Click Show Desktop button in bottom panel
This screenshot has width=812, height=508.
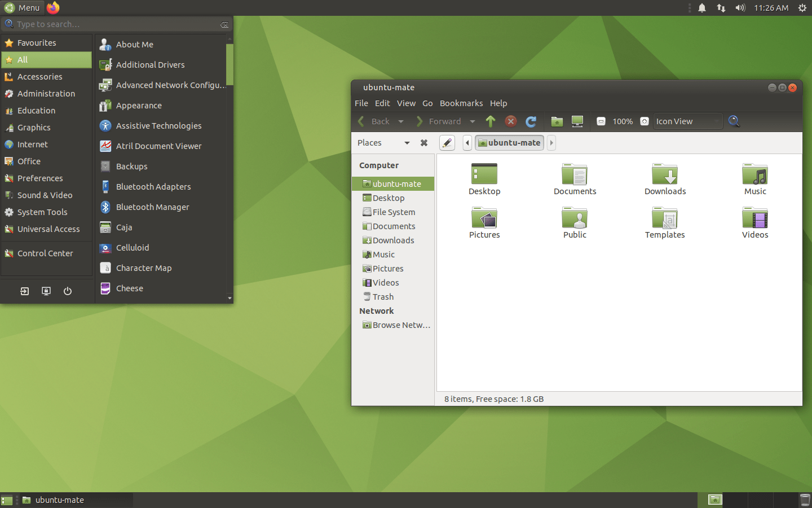point(7,500)
